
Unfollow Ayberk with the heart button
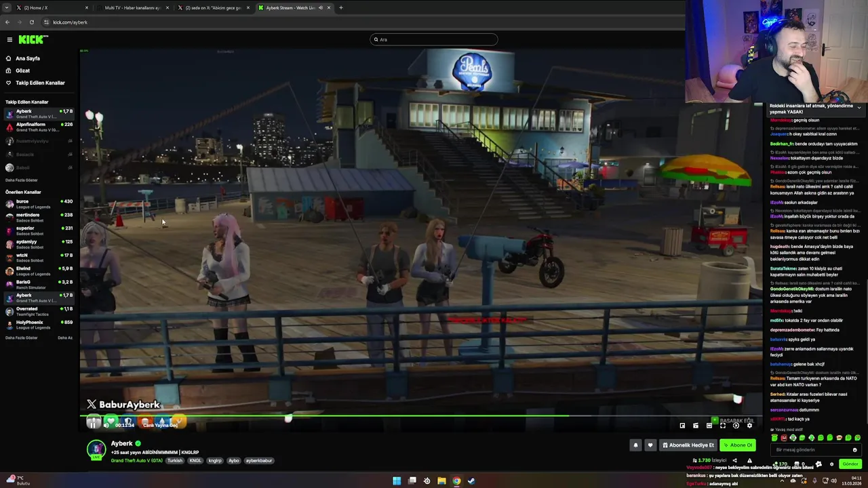tap(650, 445)
